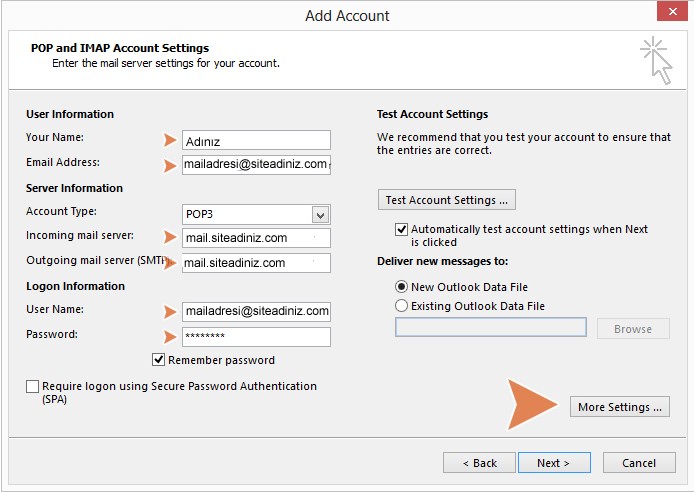
Task: Uncheck Automatically test account settings checkbox
Action: coord(402,230)
